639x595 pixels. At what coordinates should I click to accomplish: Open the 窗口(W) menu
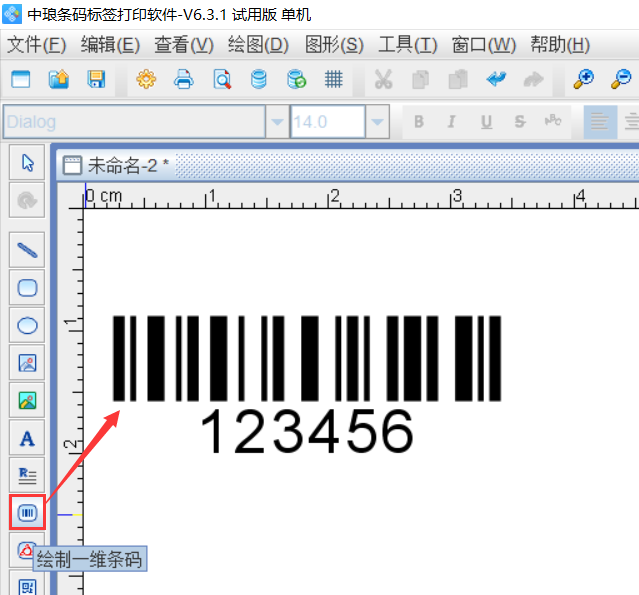coord(484,44)
